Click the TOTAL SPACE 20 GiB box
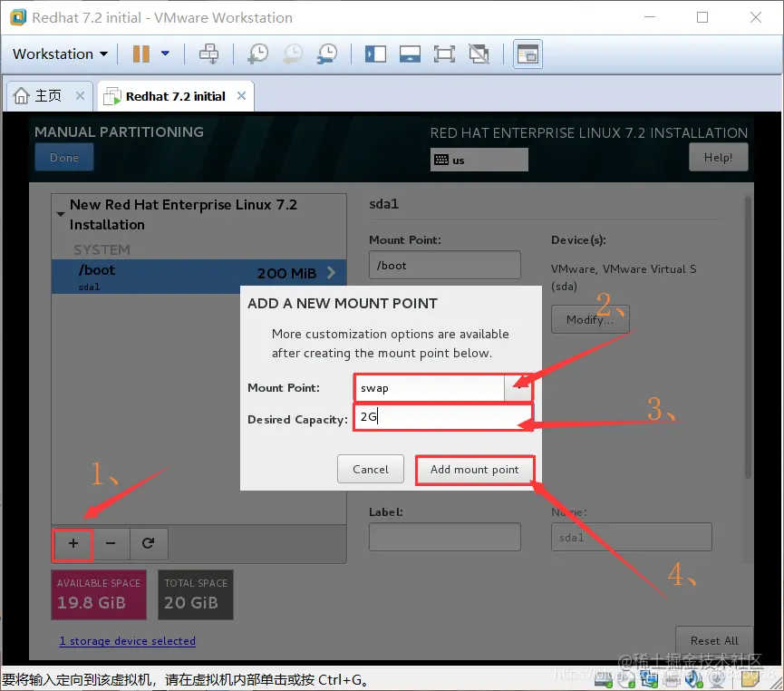This screenshot has width=784, height=691. (x=196, y=595)
